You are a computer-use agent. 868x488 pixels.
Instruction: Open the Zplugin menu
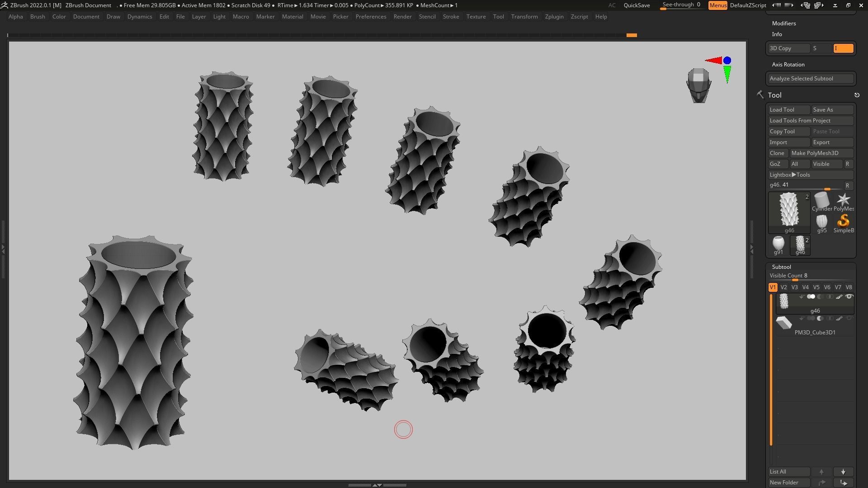[554, 17]
